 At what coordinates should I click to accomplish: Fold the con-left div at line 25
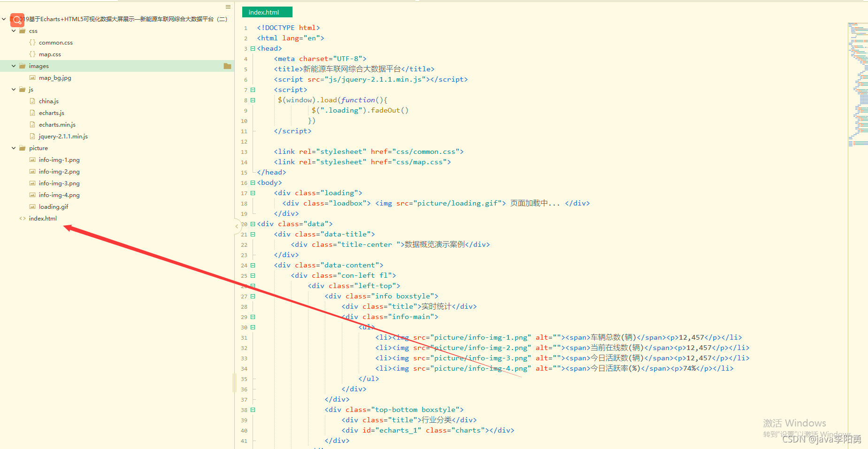253,275
